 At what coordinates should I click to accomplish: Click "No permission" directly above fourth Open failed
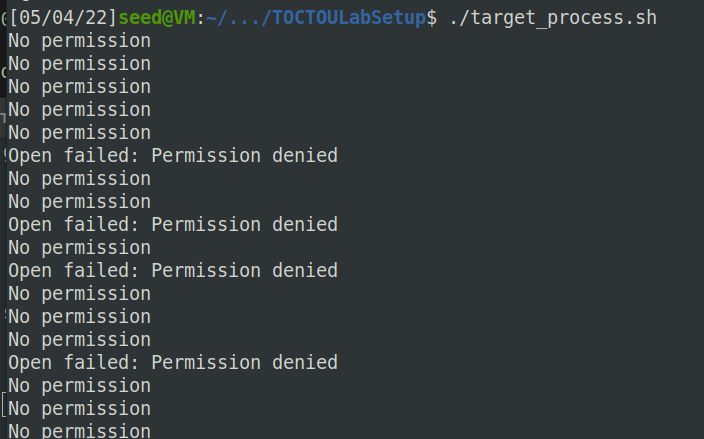point(79,340)
